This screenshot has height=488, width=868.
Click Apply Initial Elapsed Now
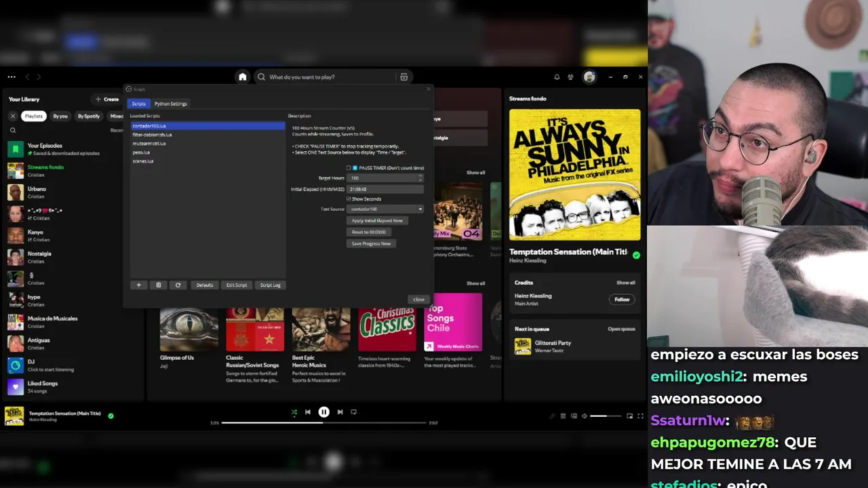(377, 220)
